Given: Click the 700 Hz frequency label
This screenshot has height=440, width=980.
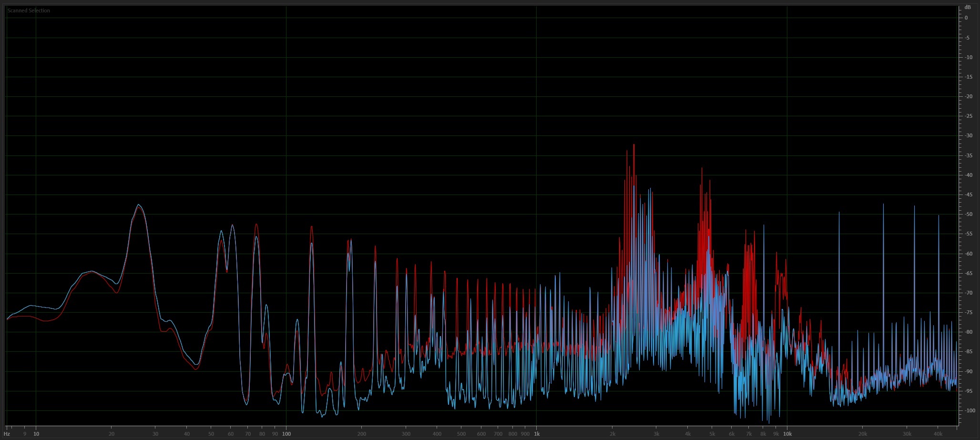Looking at the screenshot, I should [x=498, y=434].
